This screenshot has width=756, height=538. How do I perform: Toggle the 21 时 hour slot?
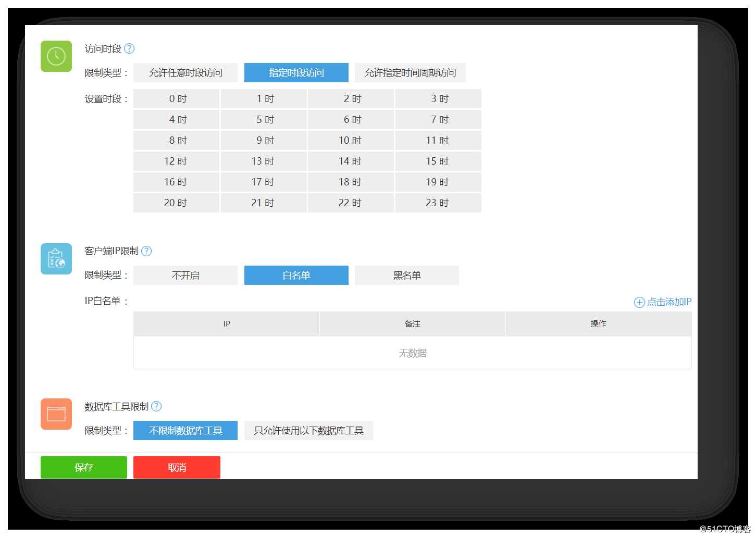point(264,203)
